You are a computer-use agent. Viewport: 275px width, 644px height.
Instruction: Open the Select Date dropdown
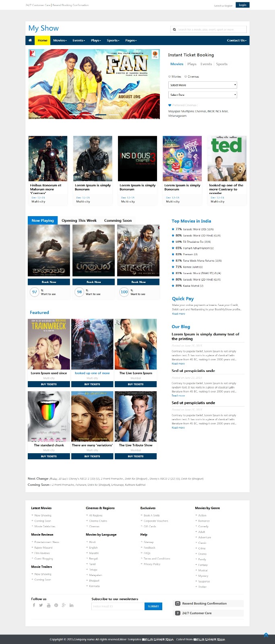[203, 95]
